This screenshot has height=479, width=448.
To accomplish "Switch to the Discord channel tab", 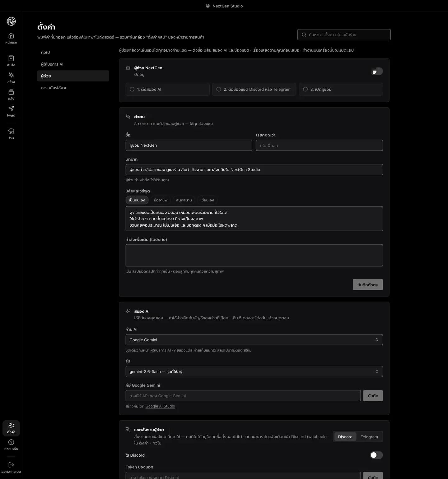I will point(345,437).
